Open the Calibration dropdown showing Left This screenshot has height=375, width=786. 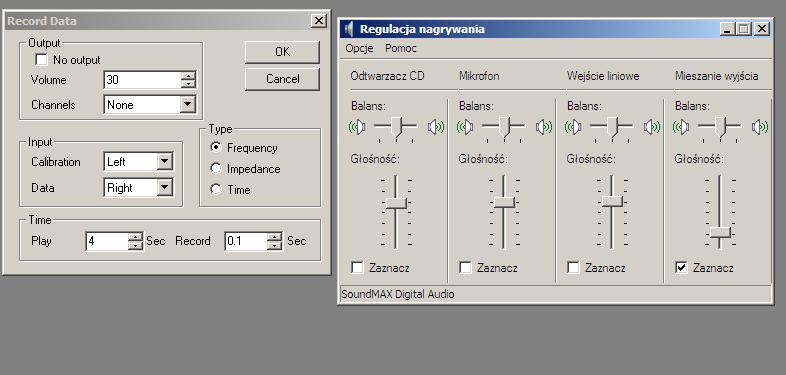tap(164, 161)
